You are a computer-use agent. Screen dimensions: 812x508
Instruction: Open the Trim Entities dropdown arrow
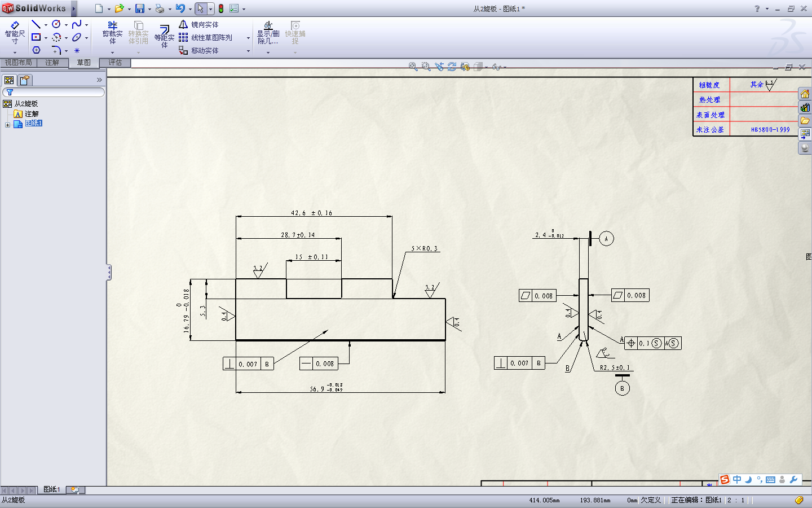click(113, 52)
